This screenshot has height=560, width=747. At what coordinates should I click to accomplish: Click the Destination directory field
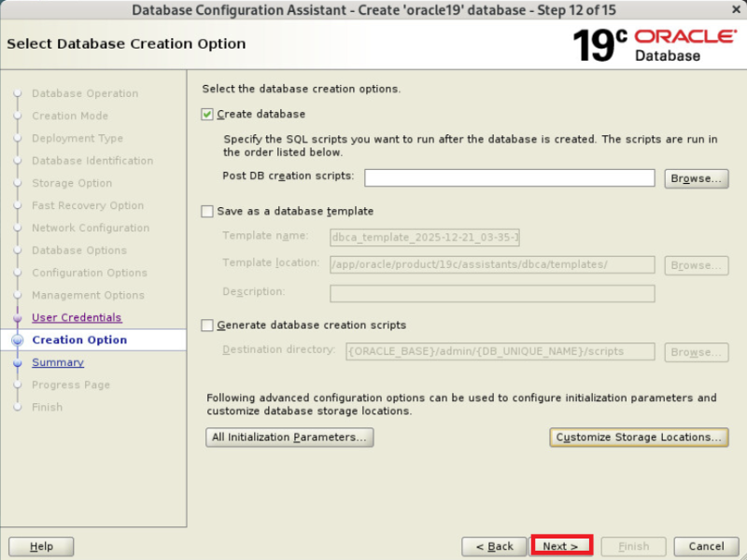click(500, 352)
